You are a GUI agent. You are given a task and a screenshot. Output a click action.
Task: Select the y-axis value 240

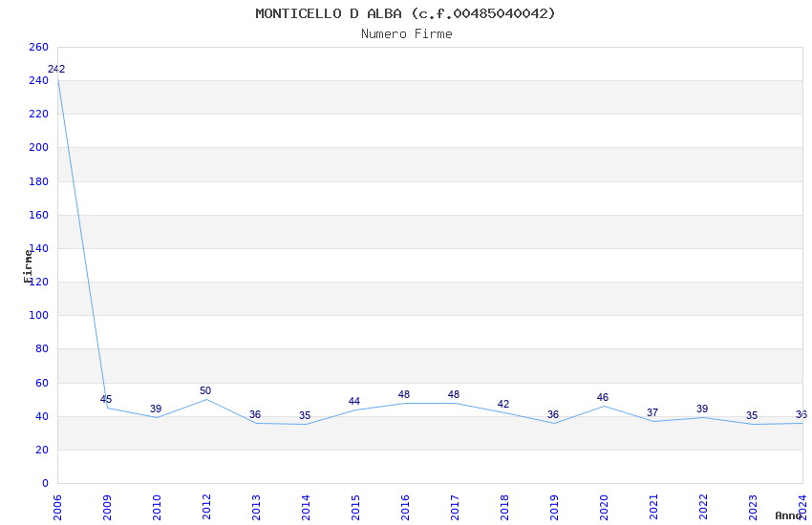(39, 81)
